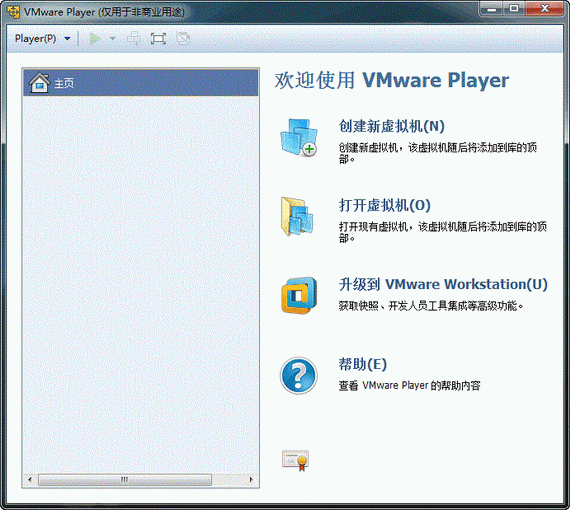Click the create new virtual machine icon

(x=299, y=138)
